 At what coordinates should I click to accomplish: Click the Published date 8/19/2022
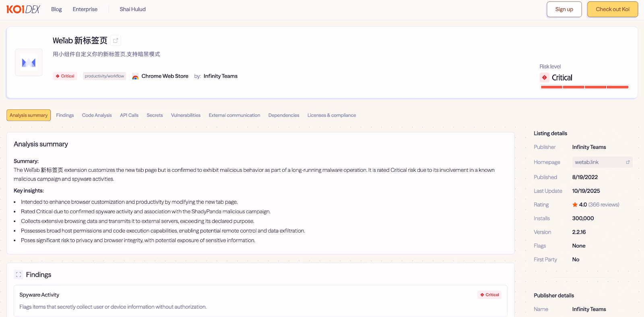click(585, 177)
